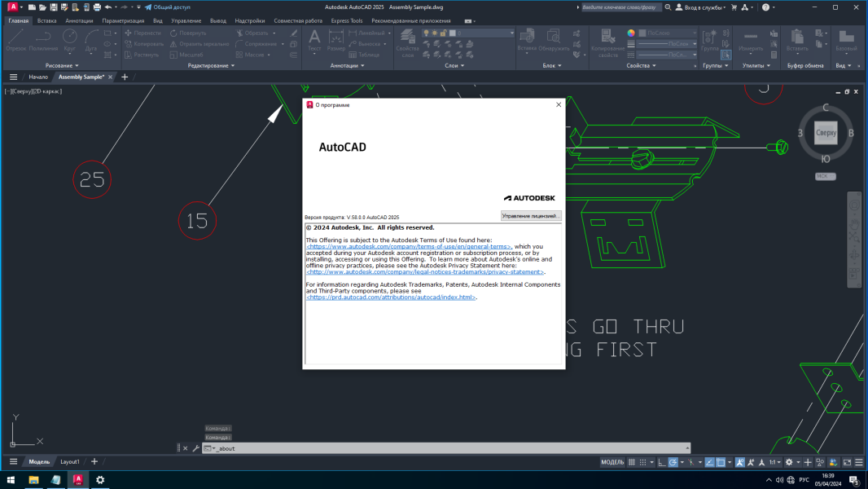
Task: Switch to the Управление ribbon tab
Action: coord(186,21)
